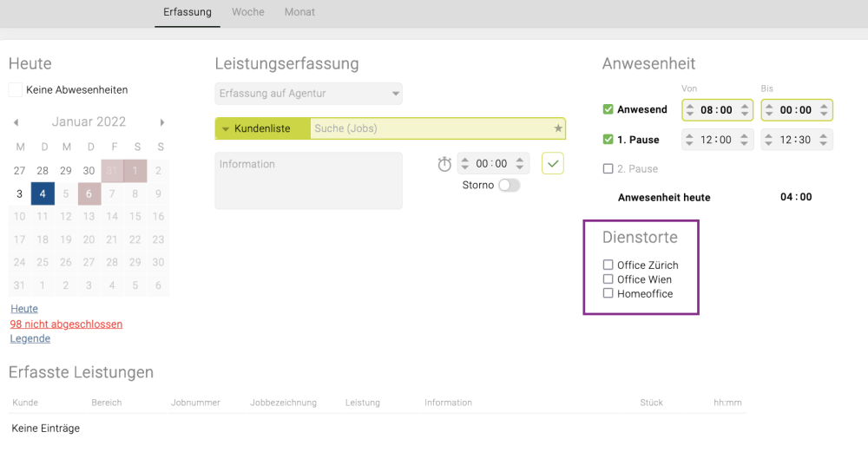Click the Legende link

[30, 338]
